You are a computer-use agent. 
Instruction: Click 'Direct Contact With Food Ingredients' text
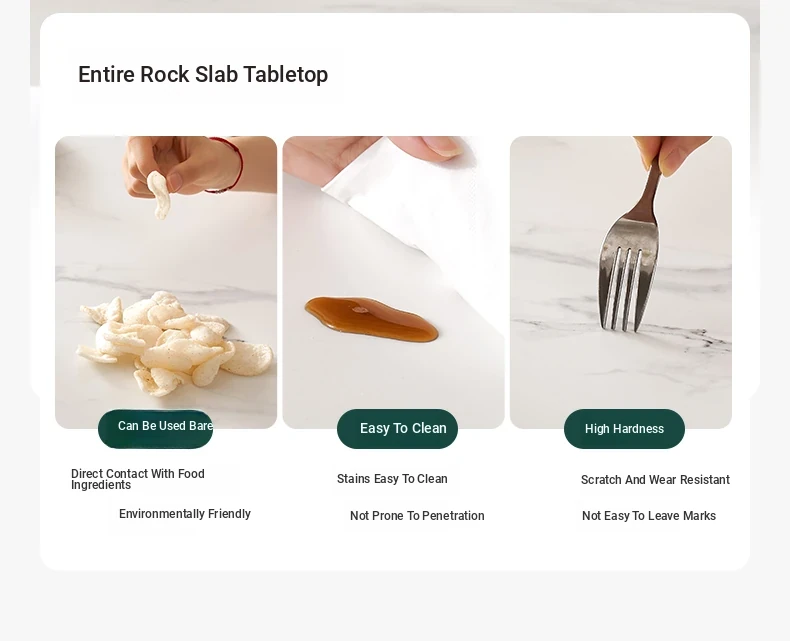138,479
